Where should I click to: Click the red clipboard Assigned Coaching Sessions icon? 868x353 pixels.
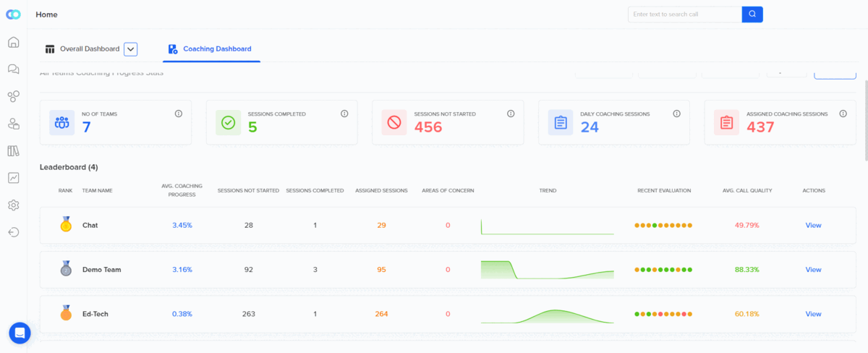pyautogui.click(x=727, y=123)
